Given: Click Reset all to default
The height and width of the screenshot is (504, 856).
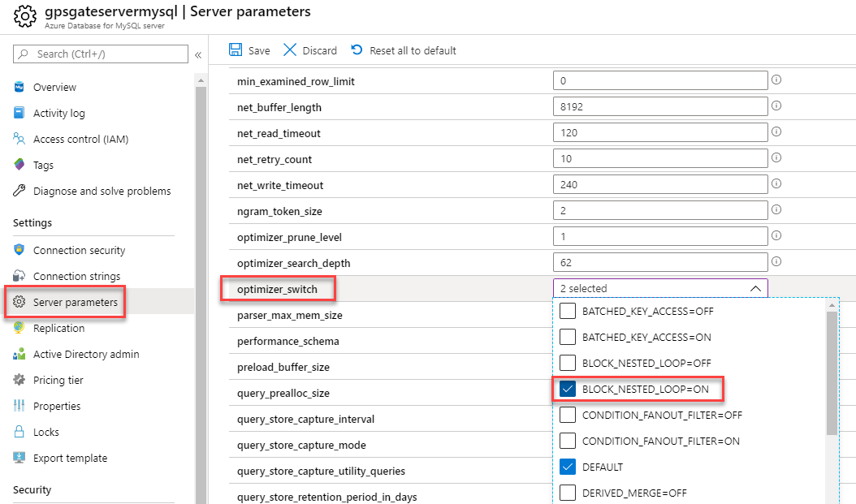Looking at the screenshot, I should [404, 50].
